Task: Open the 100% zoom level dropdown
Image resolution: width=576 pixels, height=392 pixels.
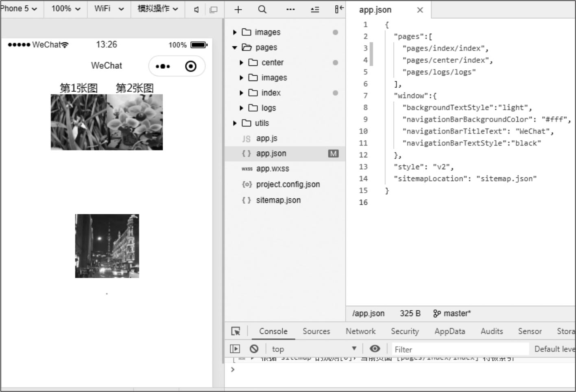Action: coord(66,9)
